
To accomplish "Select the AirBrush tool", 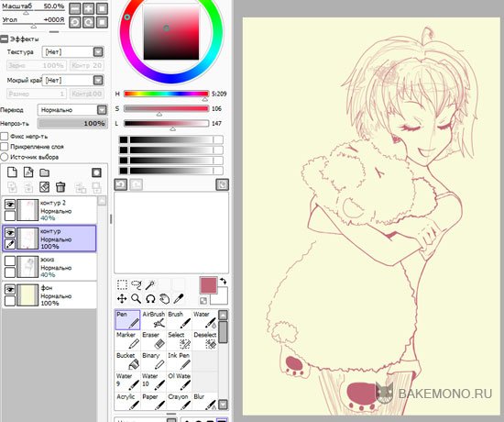I will (x=153, y=319).
